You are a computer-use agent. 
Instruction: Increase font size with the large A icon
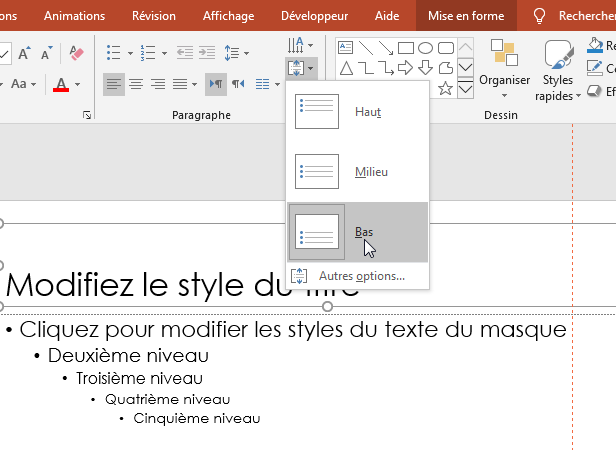(x=24, y=53)
